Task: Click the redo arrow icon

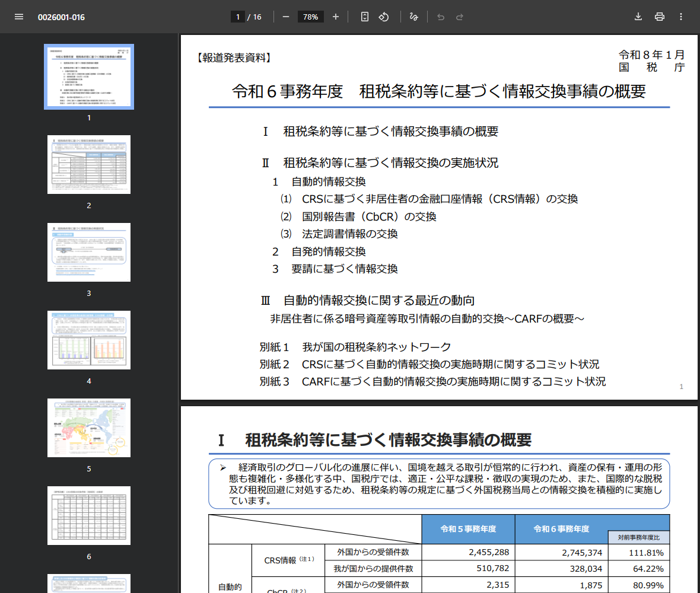Action: [459, 17]
